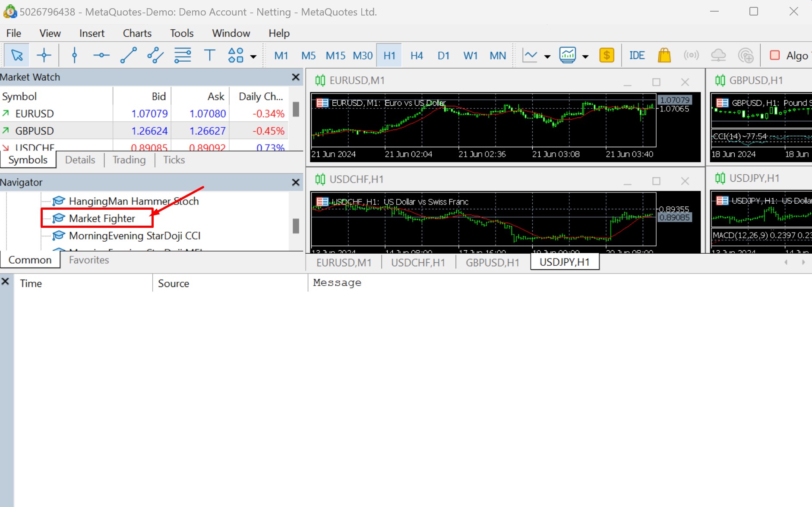Expand indicators list dropdown arrow
Screen dimensions: 812x507
(585, 56)
